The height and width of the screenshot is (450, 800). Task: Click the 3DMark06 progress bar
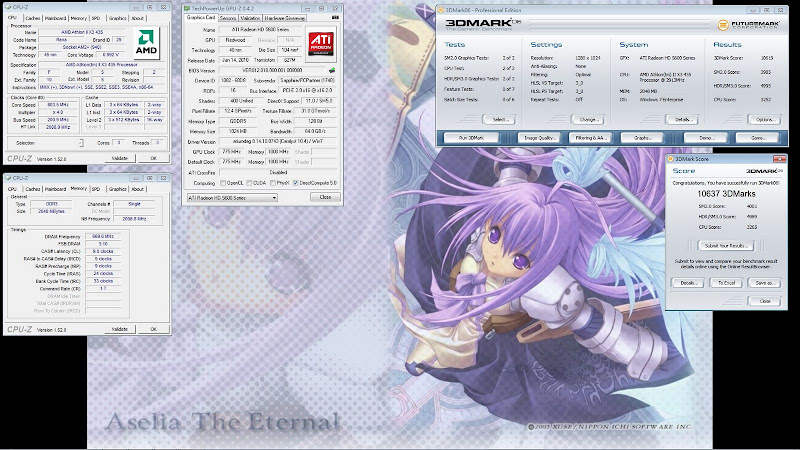click(620, 24)
